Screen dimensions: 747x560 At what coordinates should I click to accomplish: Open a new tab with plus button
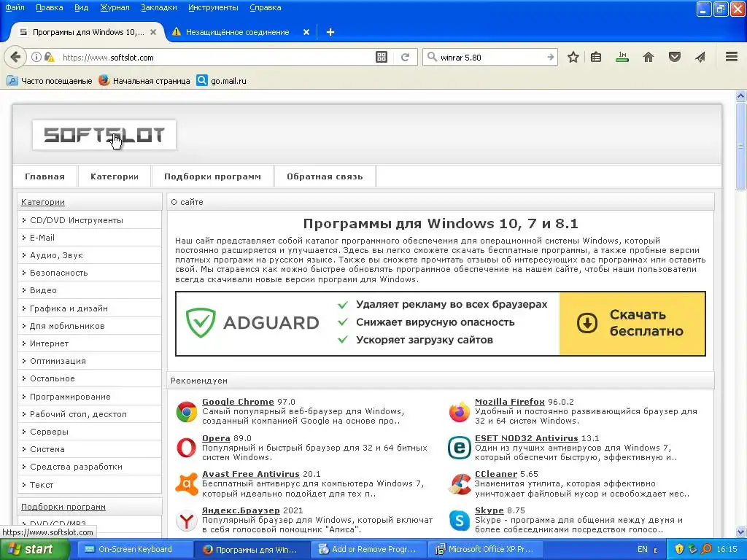coord(330,32)
